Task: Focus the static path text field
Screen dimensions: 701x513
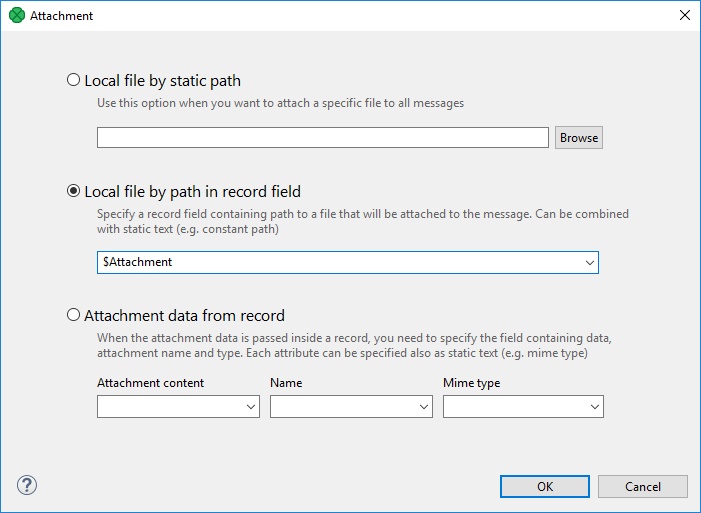Action: [322, 138]
